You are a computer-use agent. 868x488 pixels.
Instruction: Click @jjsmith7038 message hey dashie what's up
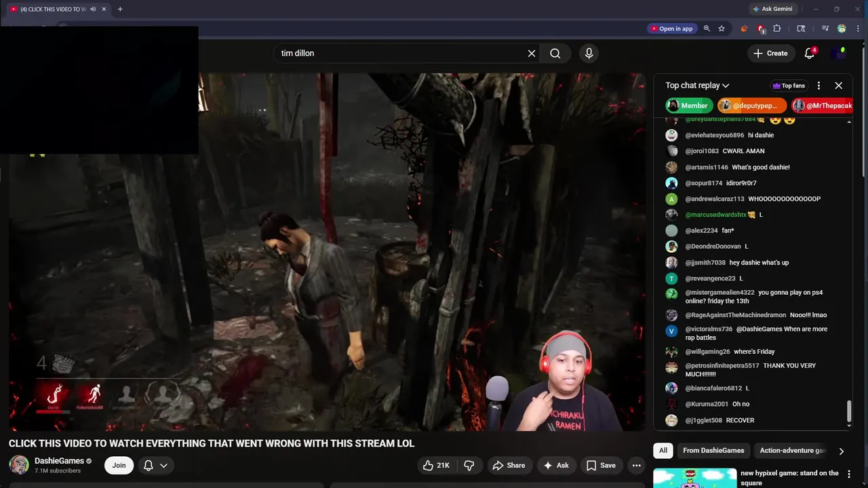[x=759, y=263]
